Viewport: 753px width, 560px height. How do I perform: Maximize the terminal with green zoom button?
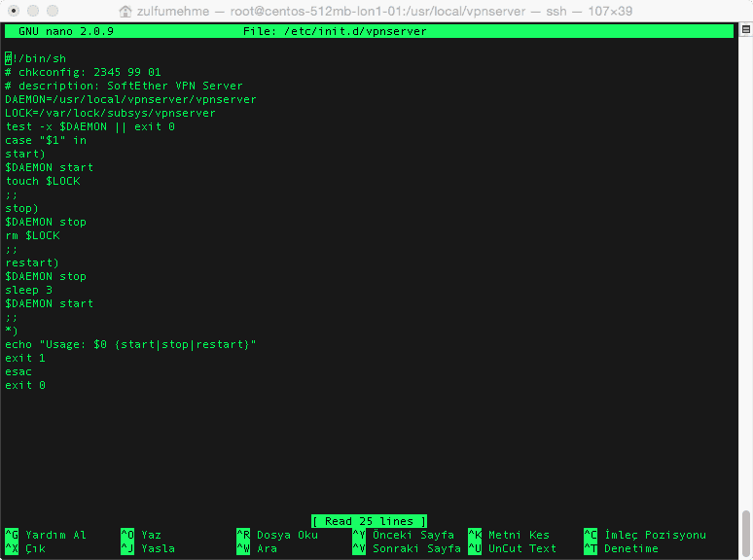click(52, 11)
